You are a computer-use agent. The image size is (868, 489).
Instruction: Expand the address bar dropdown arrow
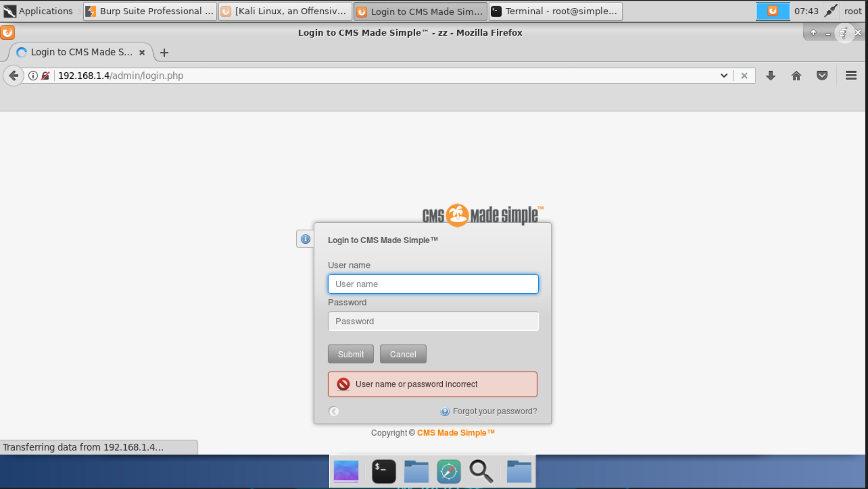tap(724, 75)
